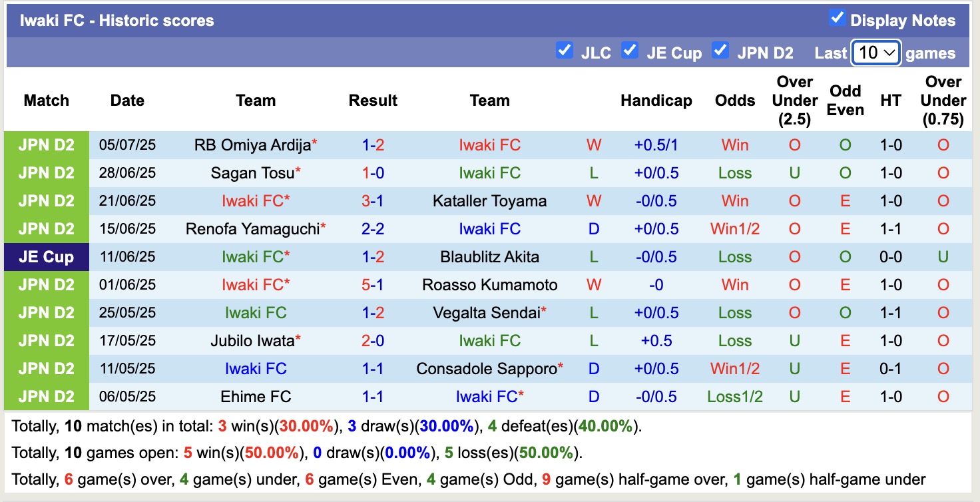This screenshot has width=980, height=502.
Task: Uncheck the JE Cup filter checkbox
Action: [630, 49]
